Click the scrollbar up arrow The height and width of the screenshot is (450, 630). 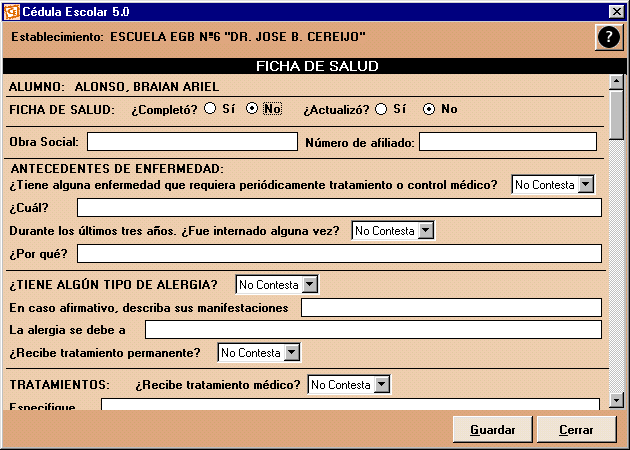pyautogui.click(x=616, y=82)
